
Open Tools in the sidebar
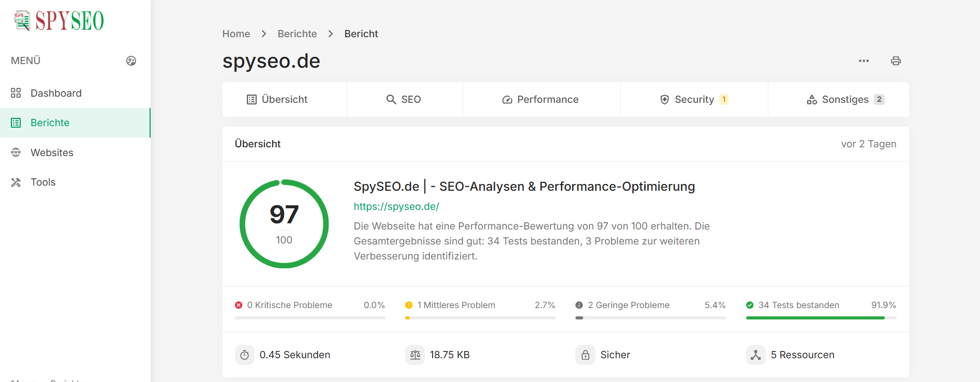(75, 182)
